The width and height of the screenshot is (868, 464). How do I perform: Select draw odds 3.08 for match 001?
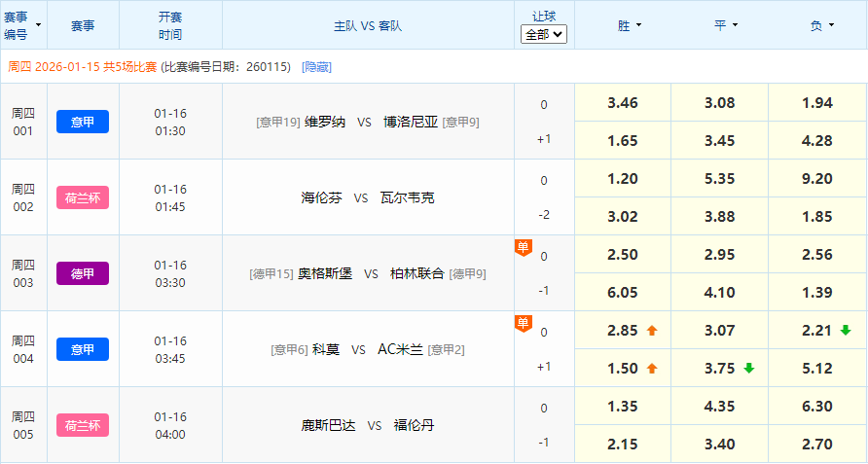[x=720, y=103]
